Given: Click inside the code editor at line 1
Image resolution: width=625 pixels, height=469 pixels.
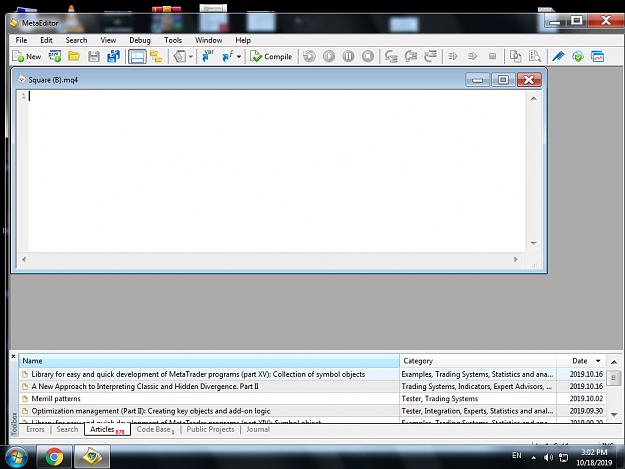Looking at the screenshot, I should (277, 96).
